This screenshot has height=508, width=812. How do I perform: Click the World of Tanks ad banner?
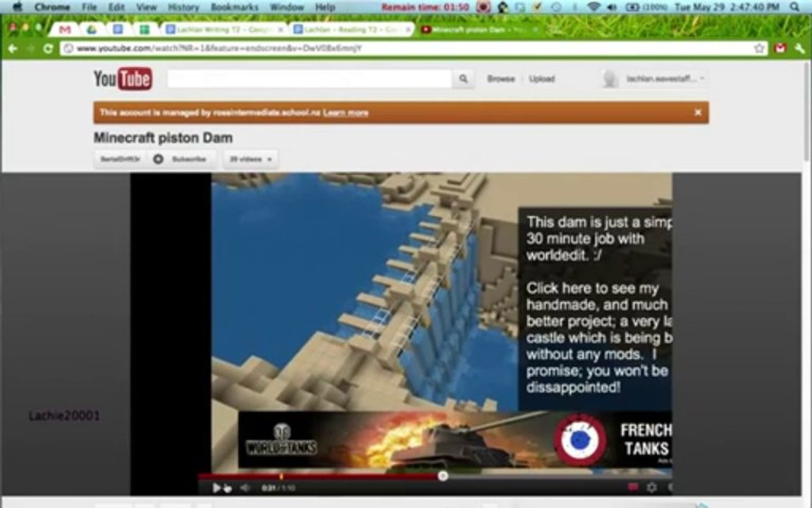455,440
